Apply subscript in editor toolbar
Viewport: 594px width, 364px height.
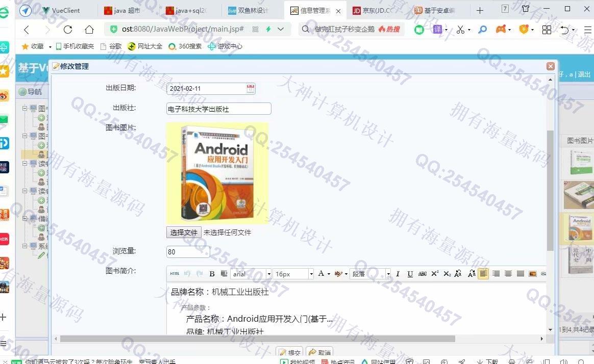[x=447, y=274]
